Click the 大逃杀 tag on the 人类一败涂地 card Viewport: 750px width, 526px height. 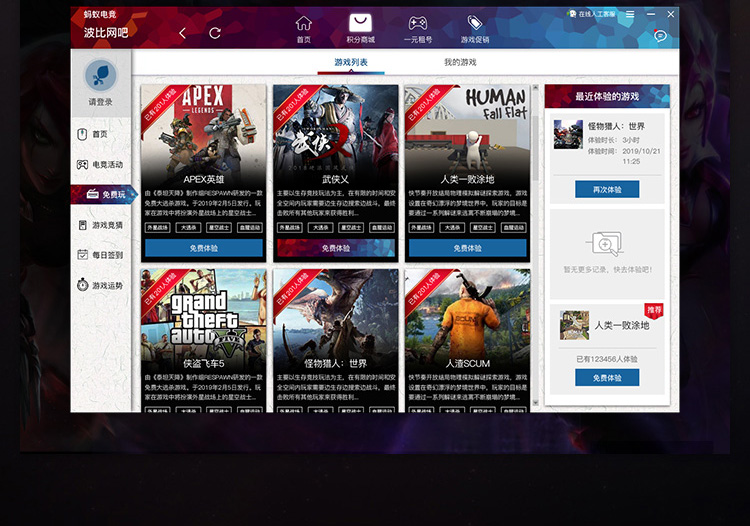tap(452, 228)
